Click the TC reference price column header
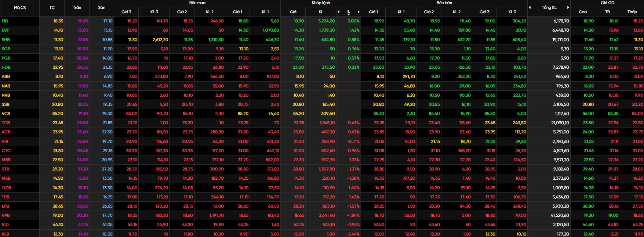The image size is (644, 237). 52,7
